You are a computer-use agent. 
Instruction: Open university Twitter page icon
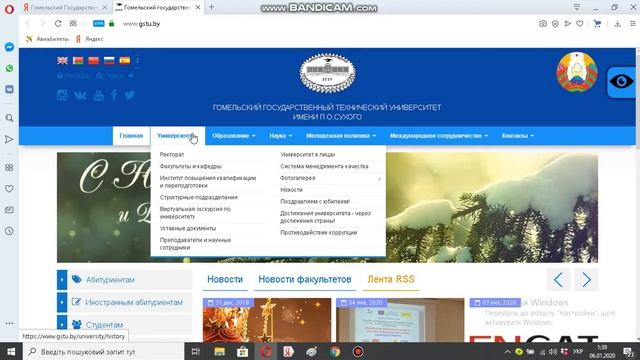[130, 95]
